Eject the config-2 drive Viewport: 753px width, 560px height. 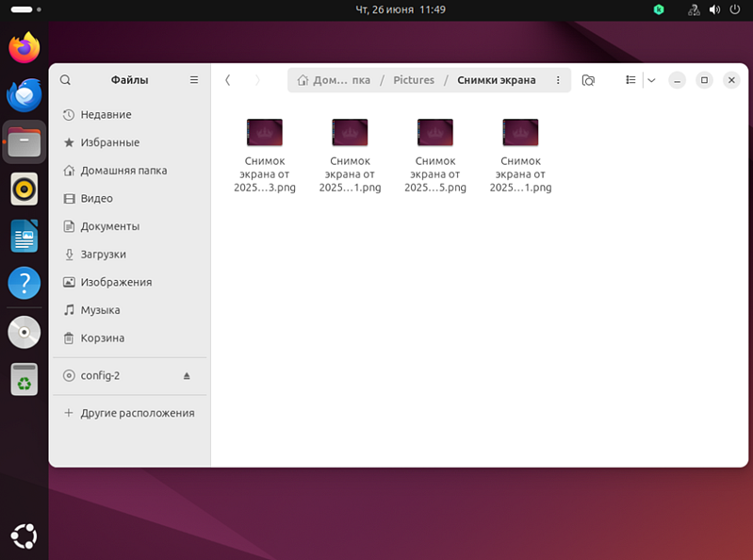coord(187,376)
